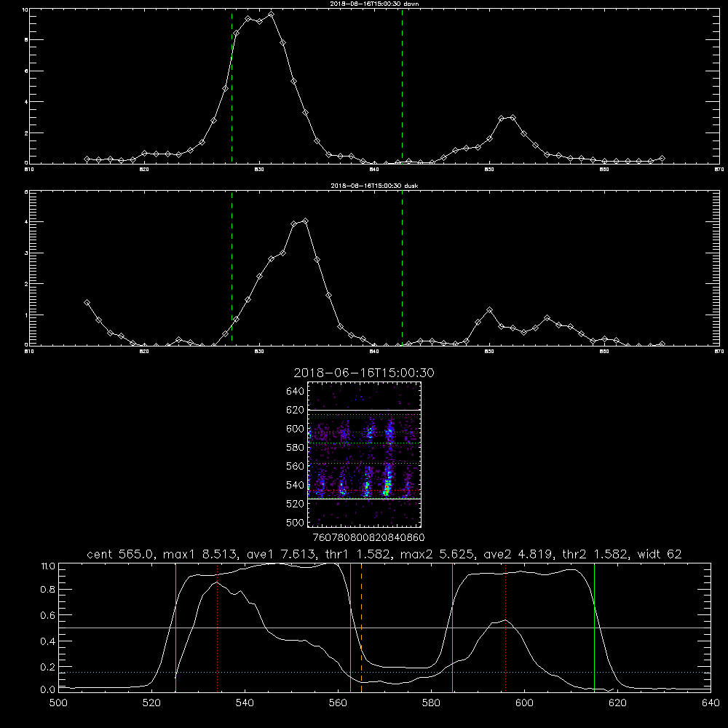Click the rightmost diamond marker in dawn plot
The width and height of the screenshot is (728, 728).
(x=662, y=158)
